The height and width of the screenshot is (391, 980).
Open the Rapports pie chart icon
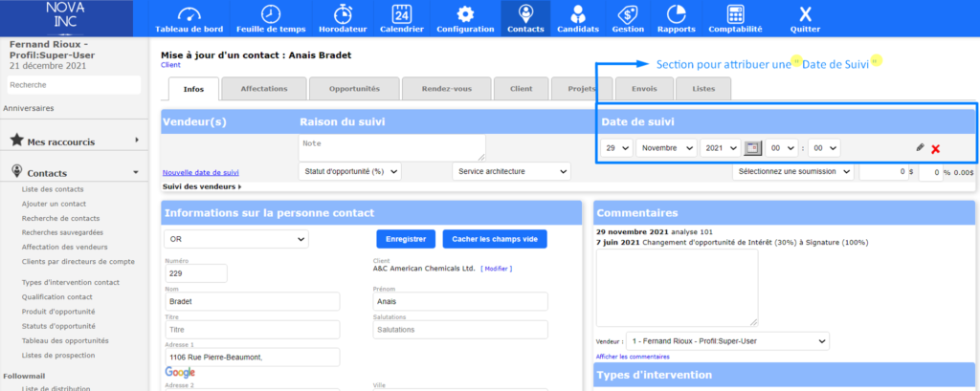click(x=677, y=14)
